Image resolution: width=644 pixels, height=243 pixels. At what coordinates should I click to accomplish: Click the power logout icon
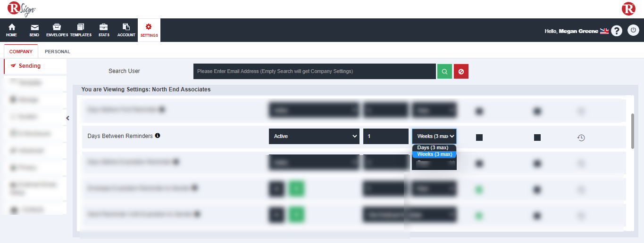[x=633, y=31]
